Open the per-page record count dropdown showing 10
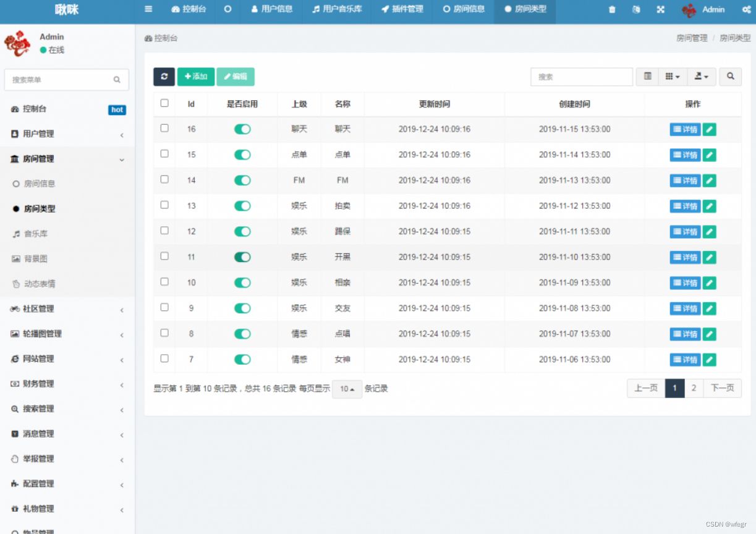 (347, 389)
